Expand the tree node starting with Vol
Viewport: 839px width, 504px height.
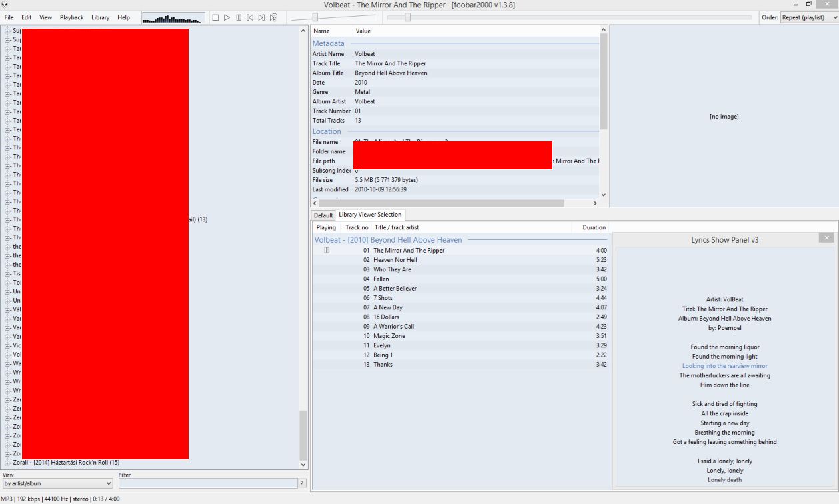pyautogui.click(x=8, y=355)
